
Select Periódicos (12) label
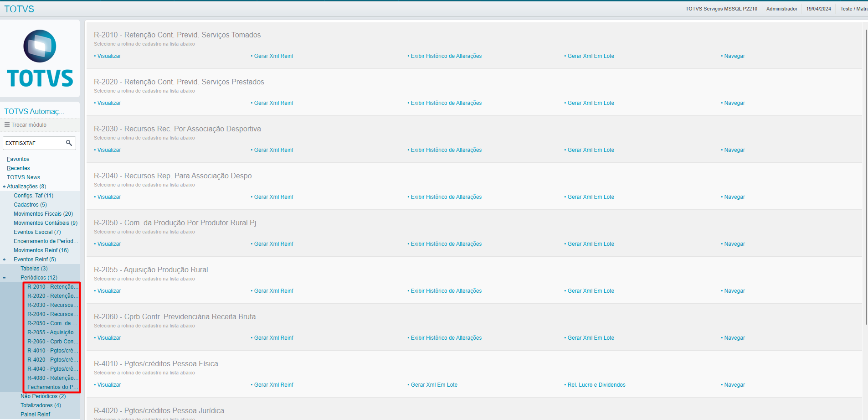pyautogui.click(x=39, y=278)
